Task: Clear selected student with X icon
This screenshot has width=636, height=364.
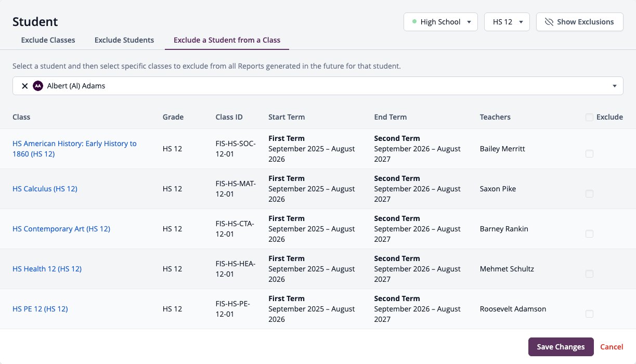Action: click(24, 86)
